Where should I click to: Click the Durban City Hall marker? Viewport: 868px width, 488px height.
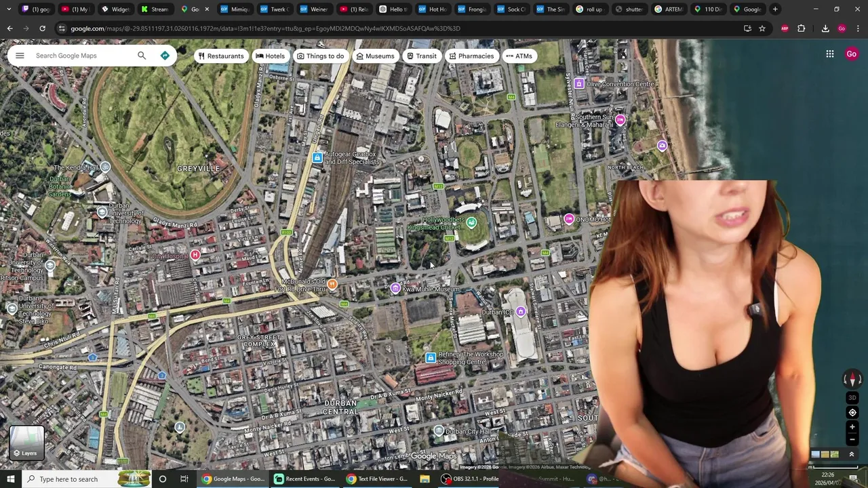pos(439,431)
